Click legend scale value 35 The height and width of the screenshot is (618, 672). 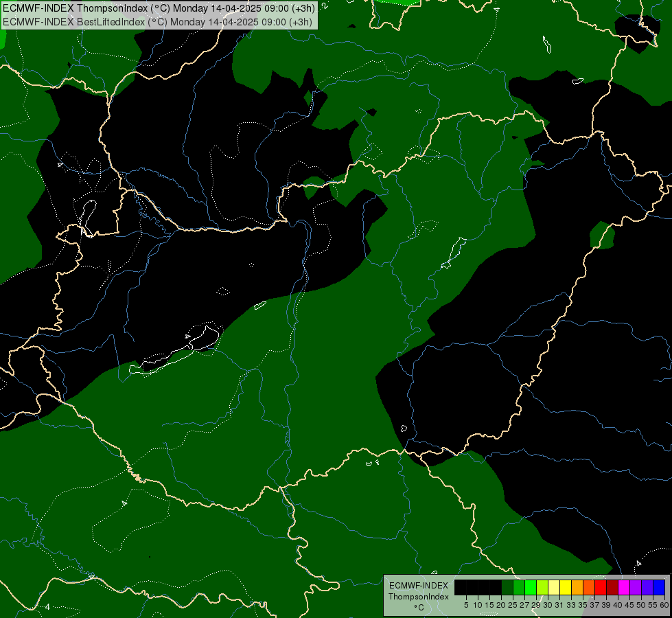583,605
